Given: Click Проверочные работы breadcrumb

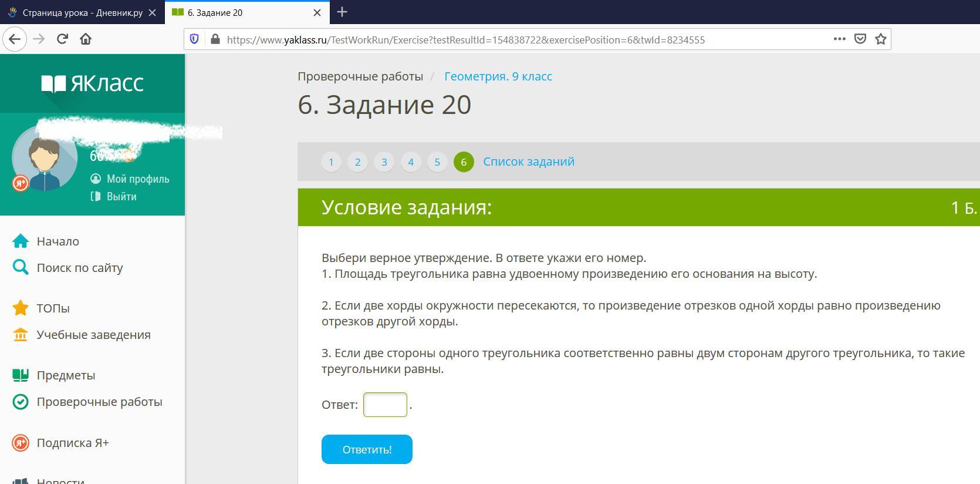Looking at the screenshot, I should pyautogui.click(x=360, y=76).
